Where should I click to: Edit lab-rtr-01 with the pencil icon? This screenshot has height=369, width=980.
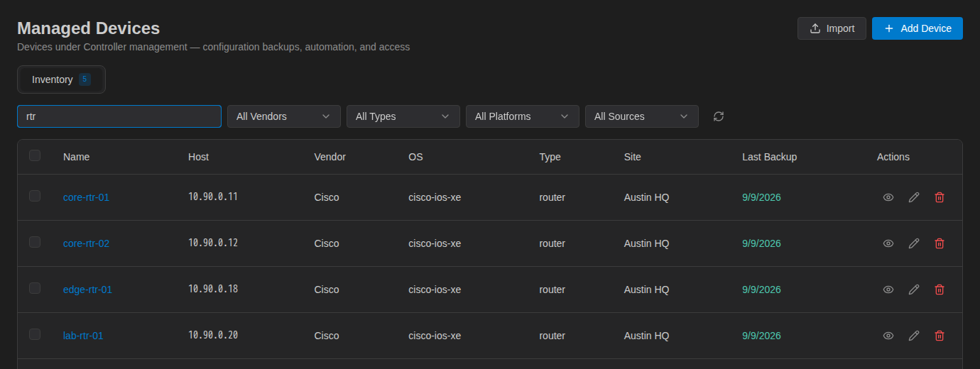[914, 336]
